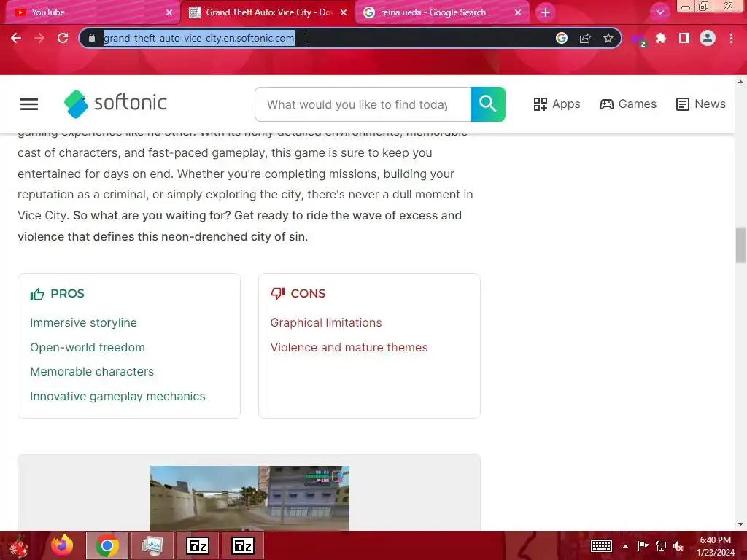
Task: Open the Chrome profile avatar
Action: pos(708,38)
